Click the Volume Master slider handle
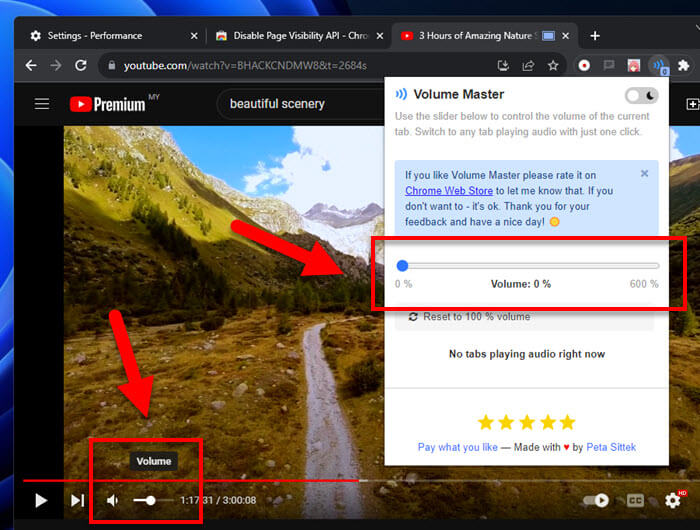Image resolution: width=700 pixels, height=530 pixels. point(402,266)
